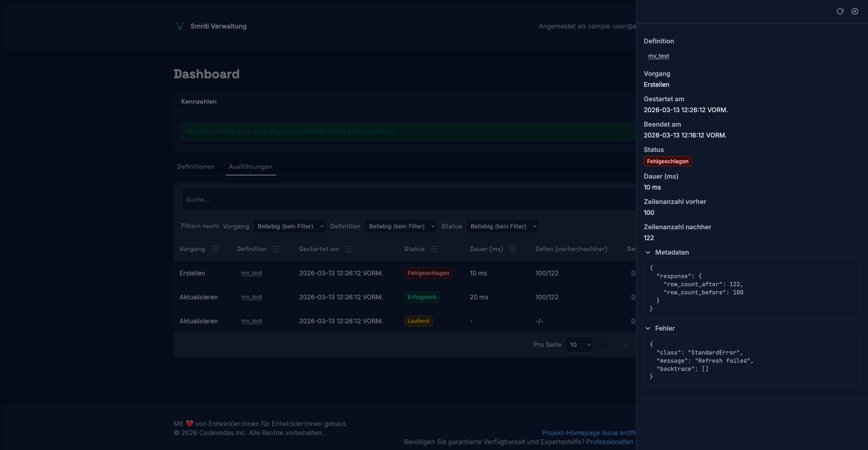Open column menu icon for Dauer (ms)

tap(513, 249)
